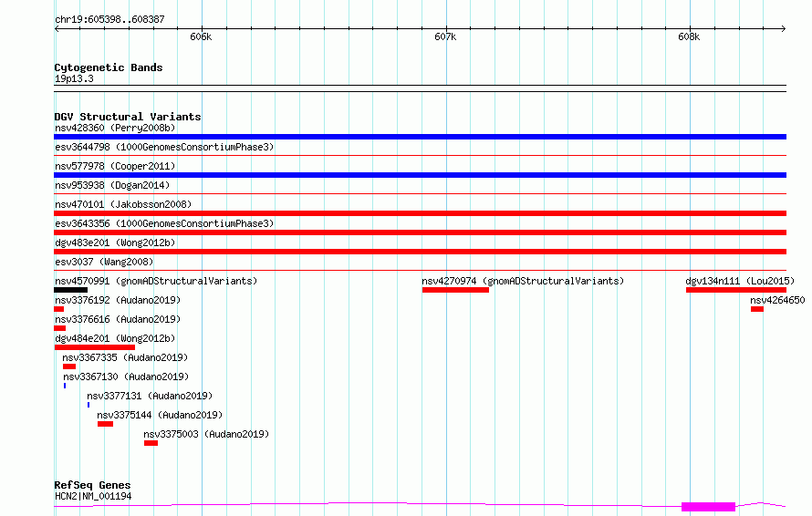Open the nsv953938 (Dogan2014) variant label
Screen dimensions: 812x516
pos(112,185)
